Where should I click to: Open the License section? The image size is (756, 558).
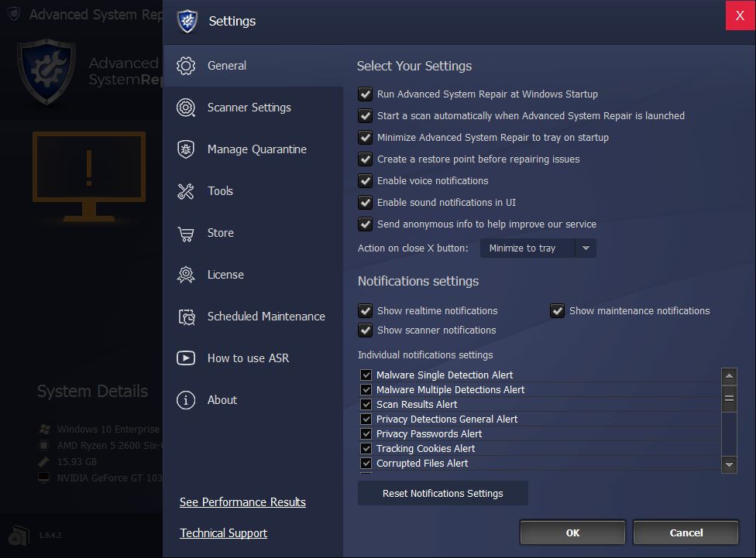pyautogui.click(x=253, y=275)
